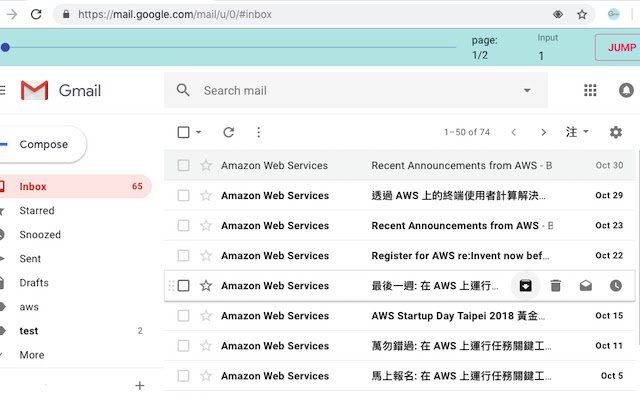Go to older messages with right chevron
640x400 pixels.
(x=543, y=132)
